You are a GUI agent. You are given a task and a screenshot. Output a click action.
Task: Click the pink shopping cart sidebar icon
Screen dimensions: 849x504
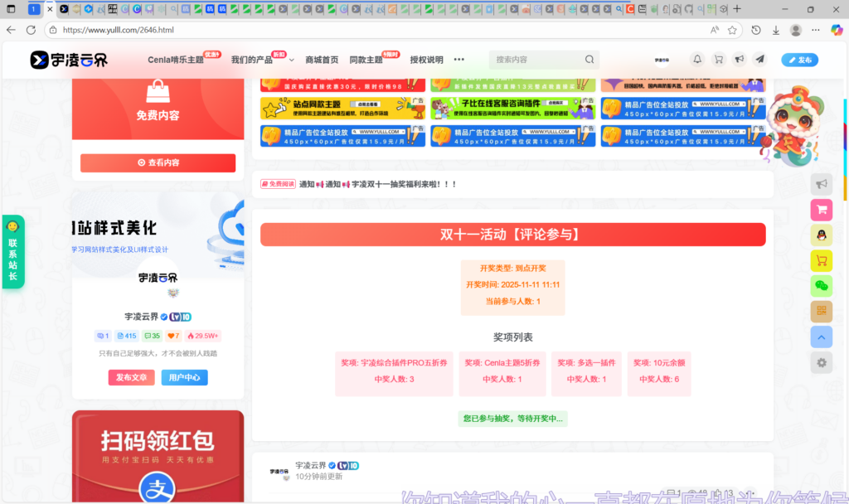coord(821,210)
